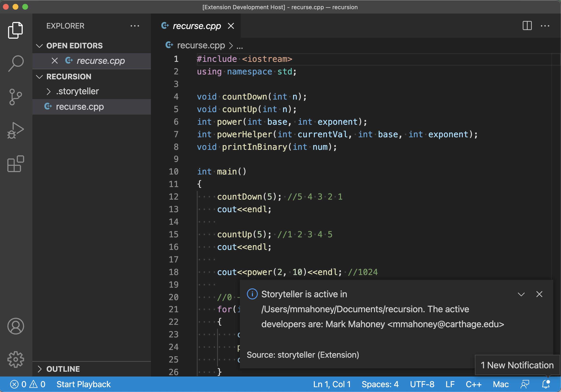Click 'int main()' on line 10

pos(221,172)
